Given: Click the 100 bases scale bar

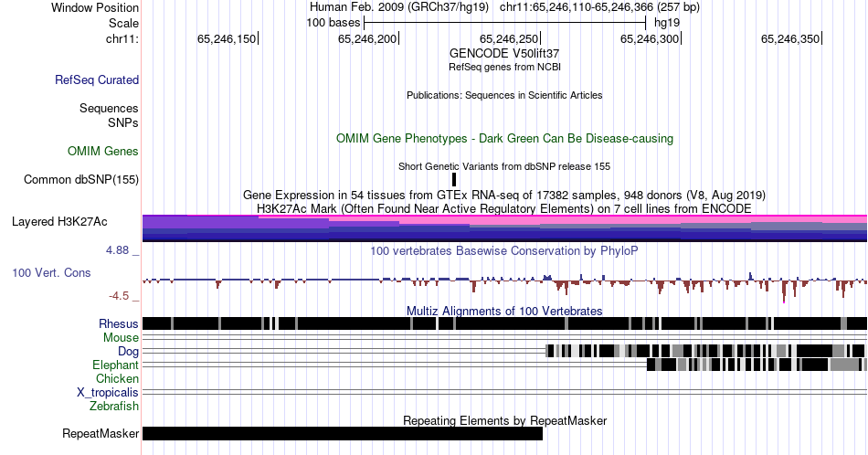Looking at the screenshot, I should tap(505, 23).
